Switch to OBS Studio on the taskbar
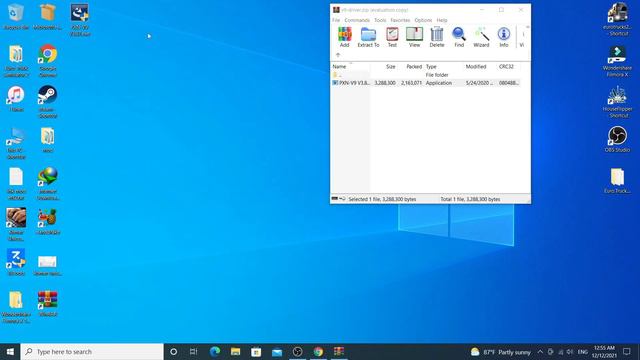This screenshot has width=640, height=360. coord(298,351)
